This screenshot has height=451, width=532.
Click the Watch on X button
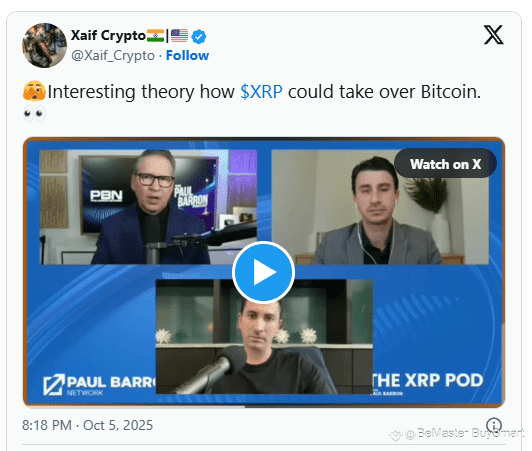445,164
